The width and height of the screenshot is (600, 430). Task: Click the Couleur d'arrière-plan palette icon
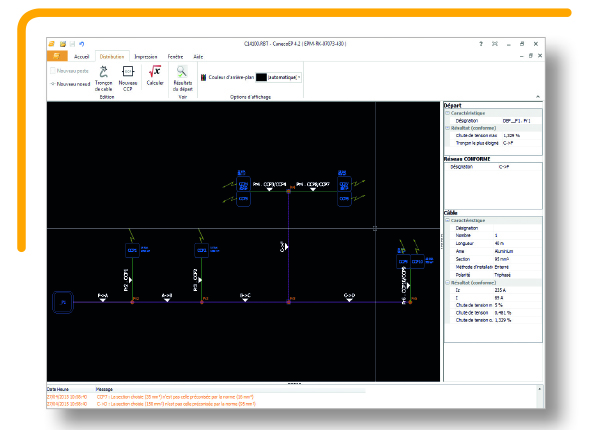click(204, 77)
